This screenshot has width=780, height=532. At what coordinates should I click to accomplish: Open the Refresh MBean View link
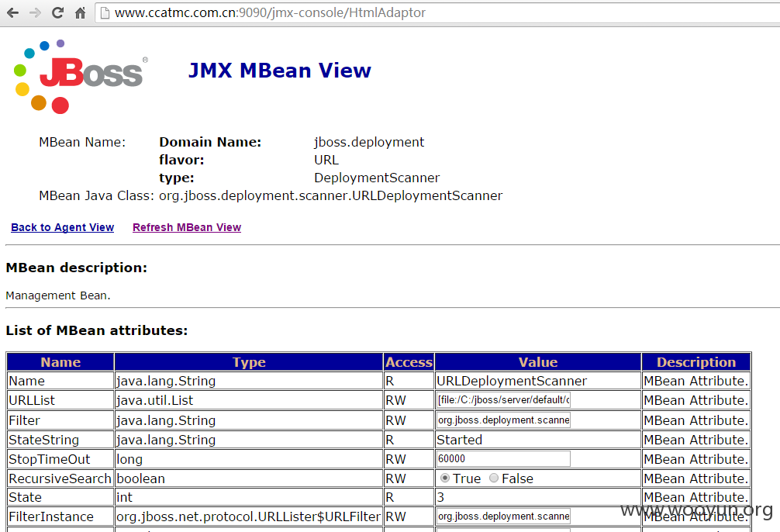click(187, 227)
